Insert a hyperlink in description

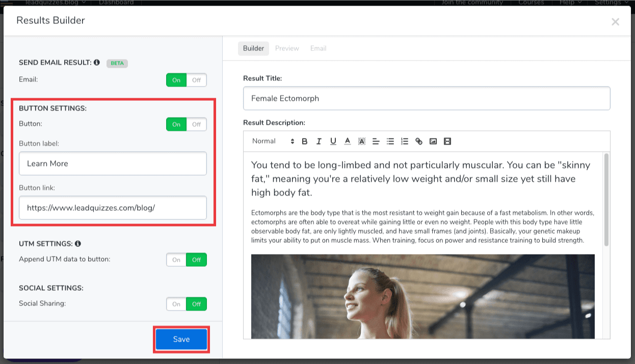(x=419, y=142)
